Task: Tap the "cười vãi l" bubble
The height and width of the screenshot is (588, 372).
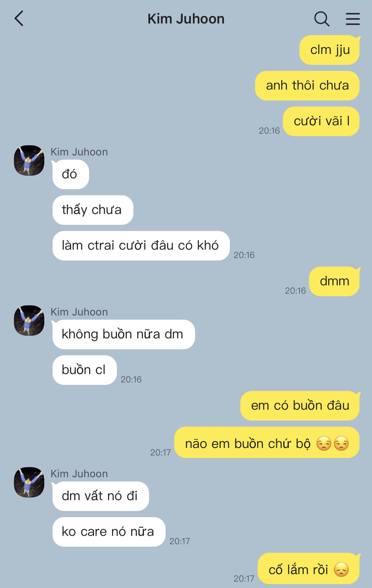Action: point(321,121)
